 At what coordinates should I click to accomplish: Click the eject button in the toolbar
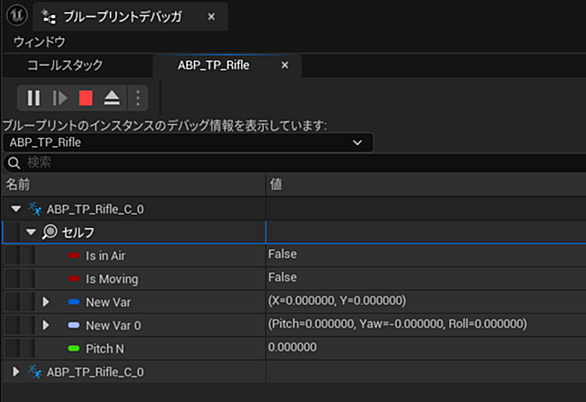(112, 98)
